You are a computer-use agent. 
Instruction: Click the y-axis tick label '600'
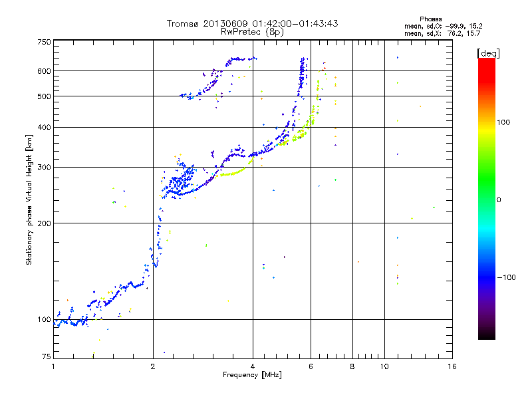44,71
